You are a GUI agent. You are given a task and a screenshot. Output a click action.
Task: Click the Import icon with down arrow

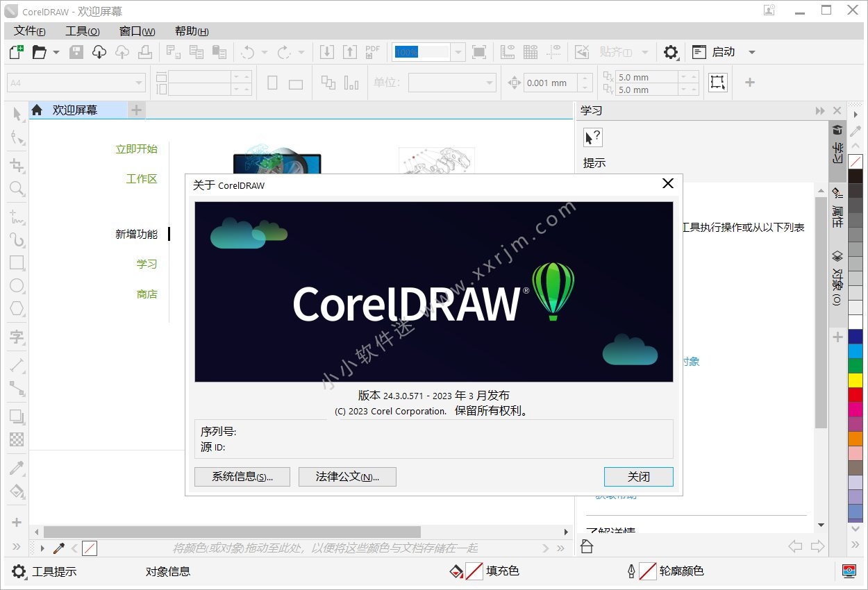point(326,52)
